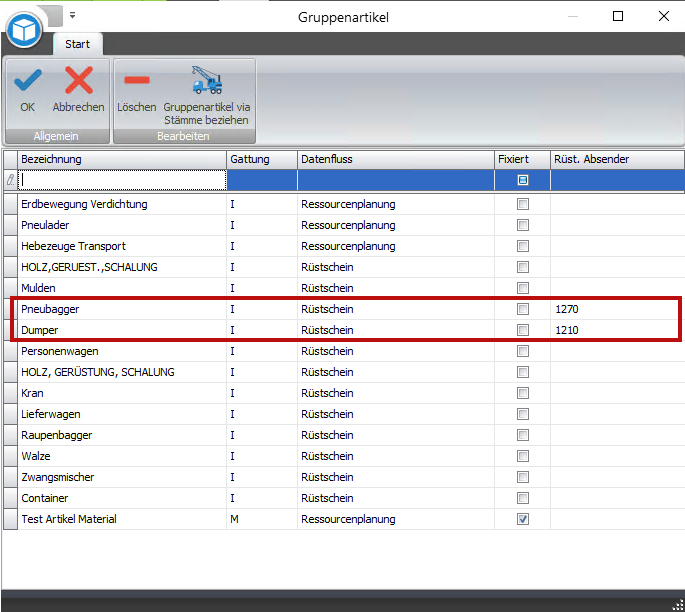
Task: Enable Fixiert checkbox for Pneubagger
Action: (522, 309)
